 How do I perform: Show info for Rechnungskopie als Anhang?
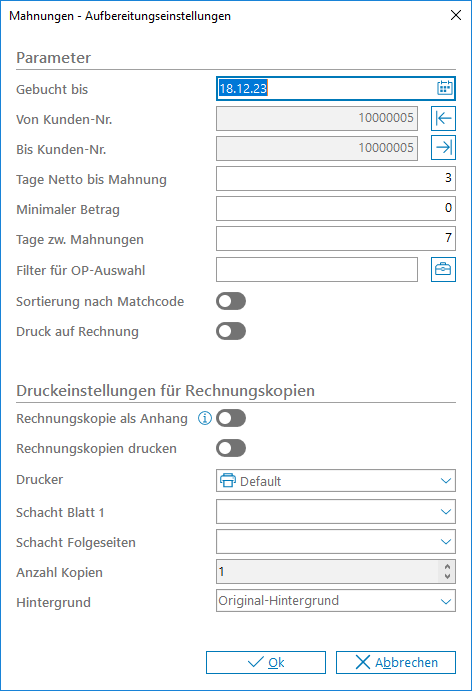[x=204, y=418]
